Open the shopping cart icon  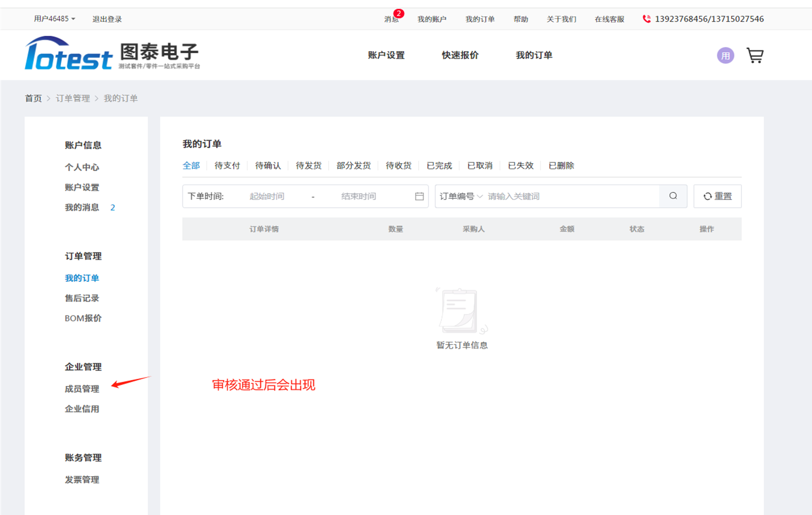[x=754, y=55]
